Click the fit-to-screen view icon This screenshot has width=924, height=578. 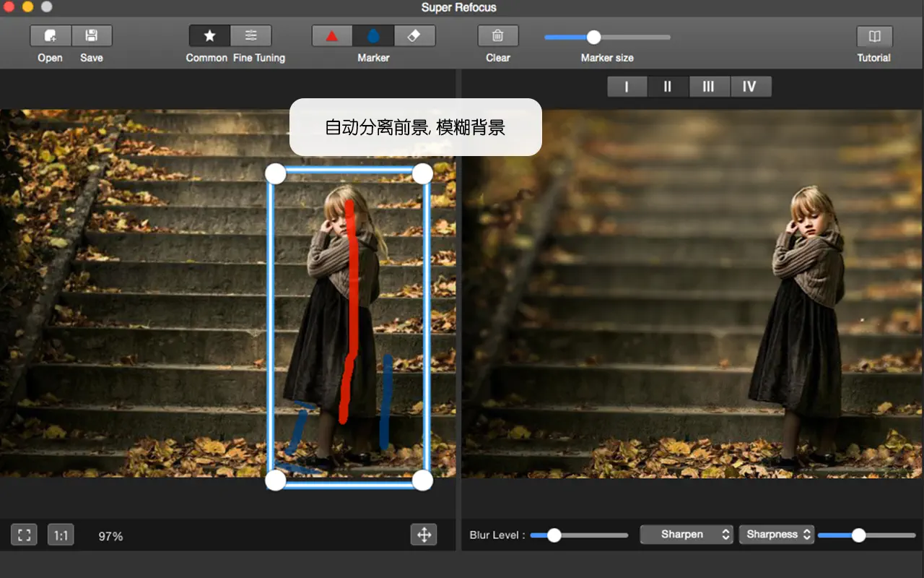24,535
